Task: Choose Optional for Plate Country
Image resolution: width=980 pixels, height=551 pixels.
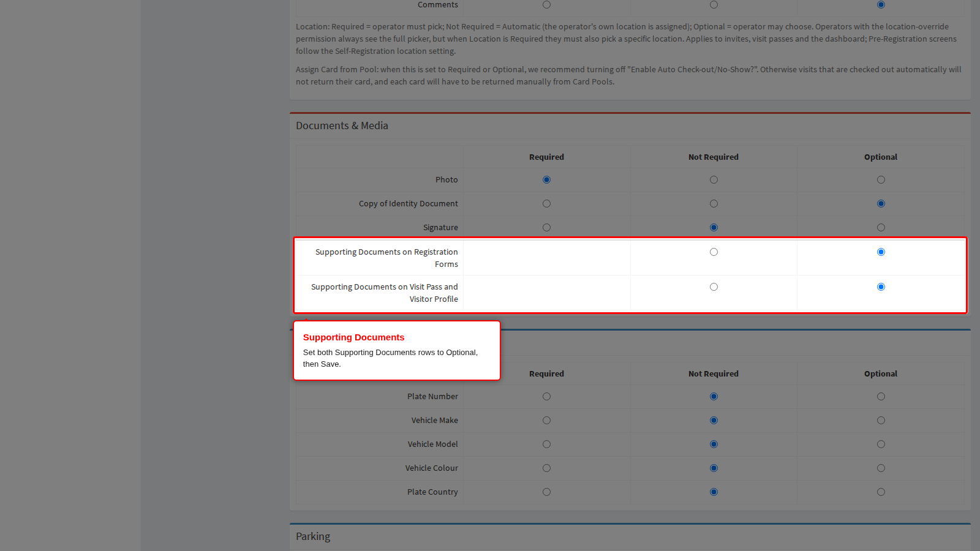Action: pos(881,492)
